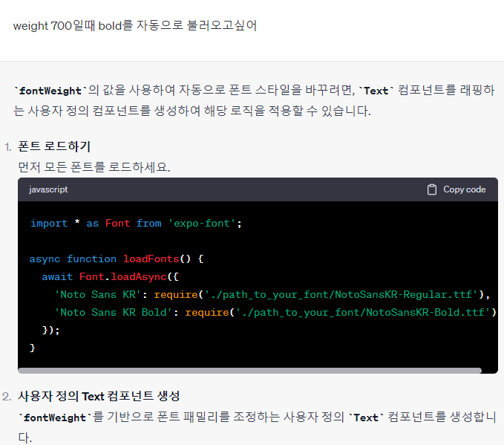Click the Copy code button
The height and width of the screenshot is (445, 504).
[456, 189]
